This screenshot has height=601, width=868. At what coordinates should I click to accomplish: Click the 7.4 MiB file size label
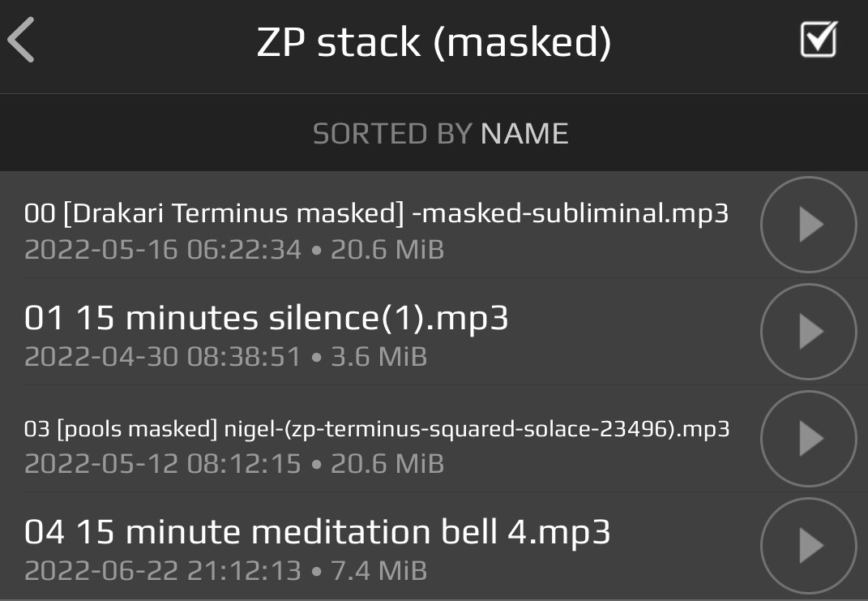point(379,570)
